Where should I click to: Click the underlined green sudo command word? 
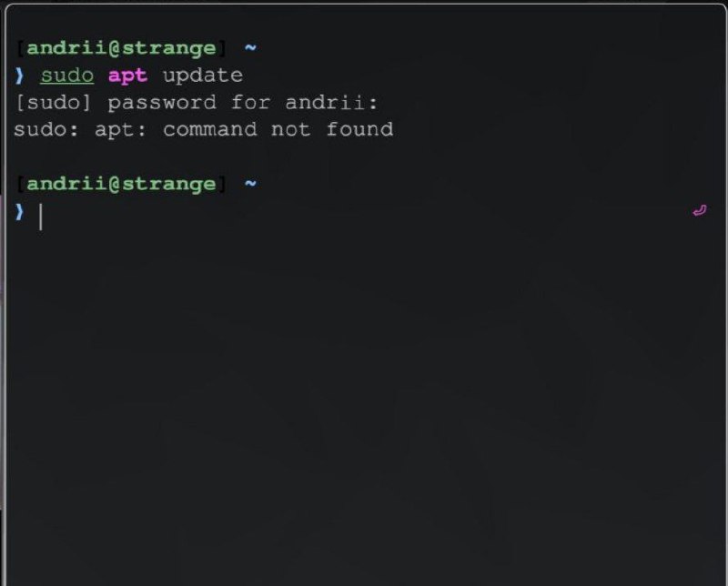coord(67,76)
